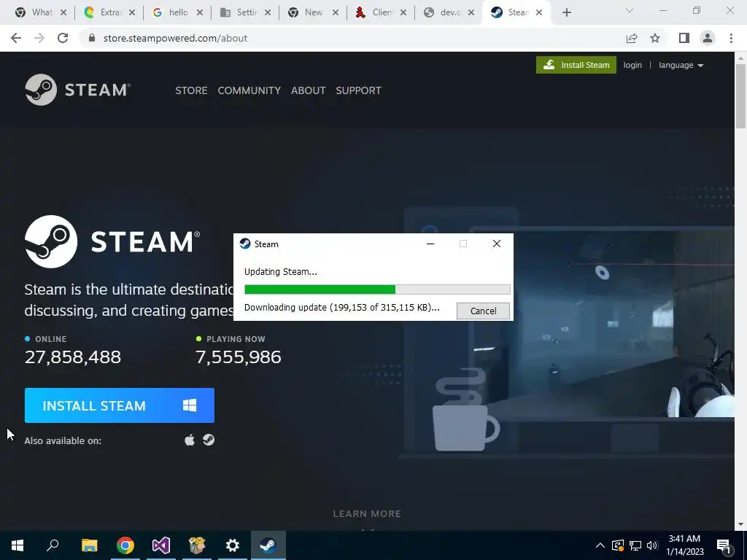Viewport: 747px width, 560px height.
Task: Select the Steam taskbar icon
Action: click(268, 545)
